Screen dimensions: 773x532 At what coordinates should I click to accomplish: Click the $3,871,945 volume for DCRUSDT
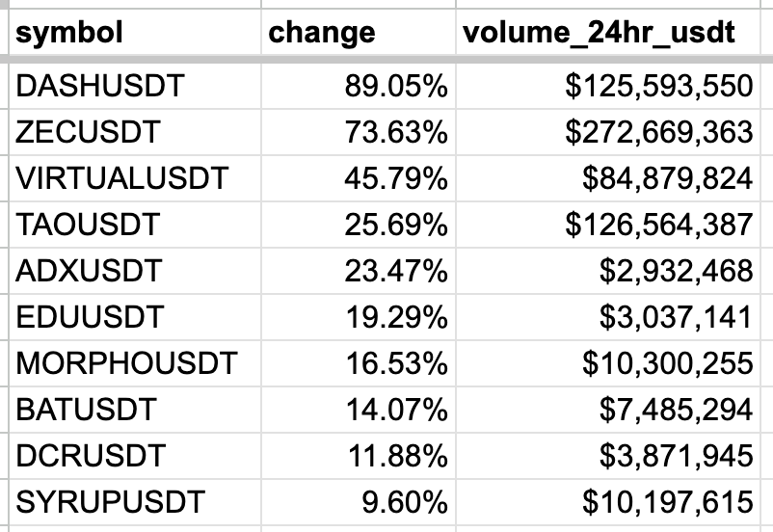(676, 456)
